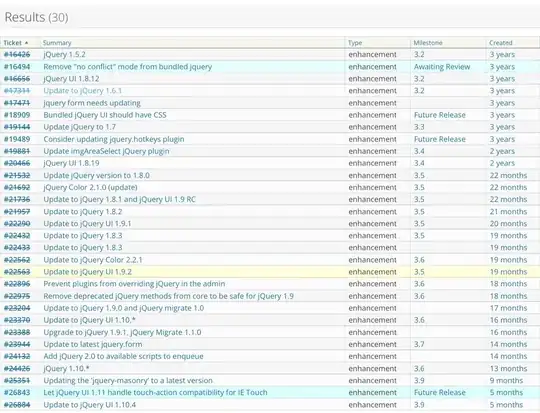
Task: Click 'Awaiting Review' milestone link
Action: tap(442, 67)
